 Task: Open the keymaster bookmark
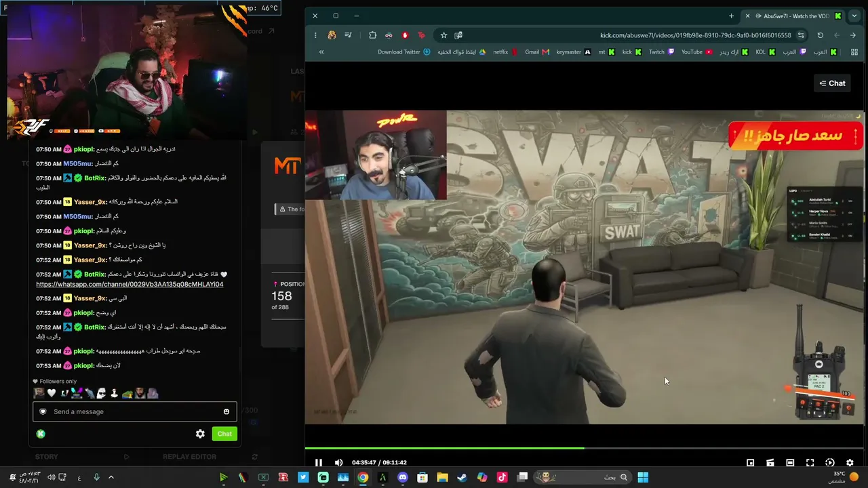(574, 52)
